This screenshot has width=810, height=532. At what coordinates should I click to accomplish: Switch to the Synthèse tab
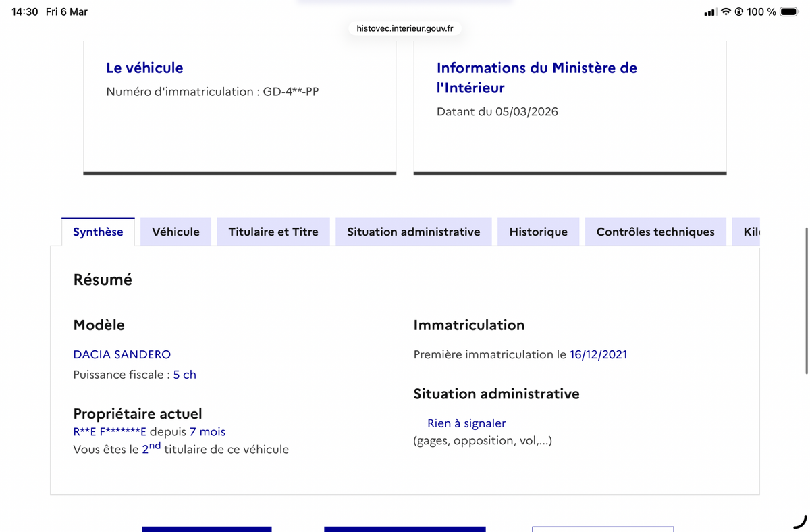(x=98, y=232)
